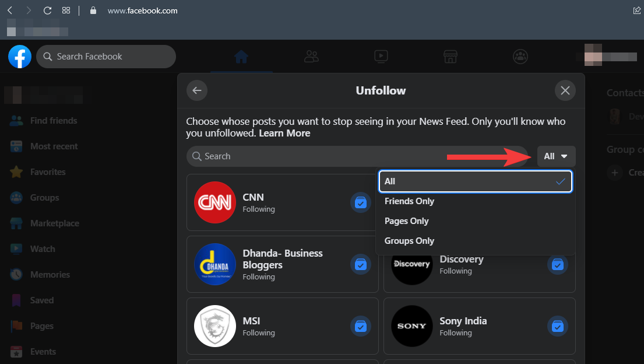Click the Search field in Unfollow dialog
The height and width of the screenshot is (364, 644).
point(357,156)
